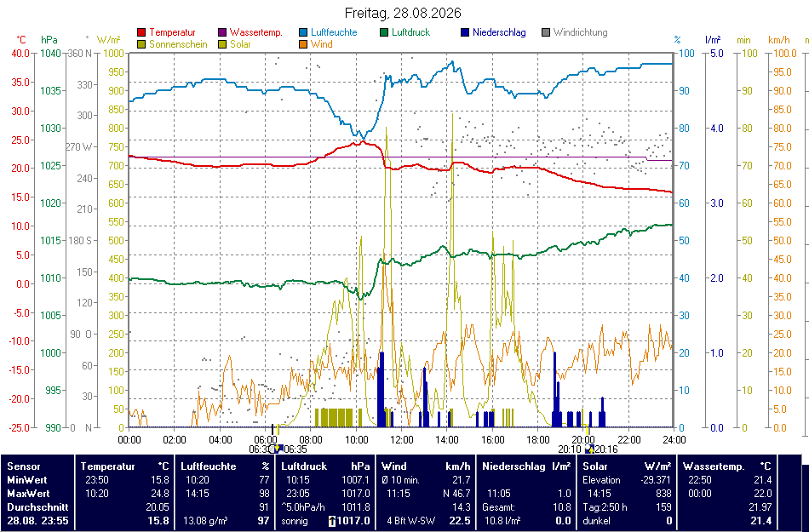This screenshot has height=532, width=809.
Task: Click the Tag:2:50 h sunshine duration
Action: coord(605,507)
